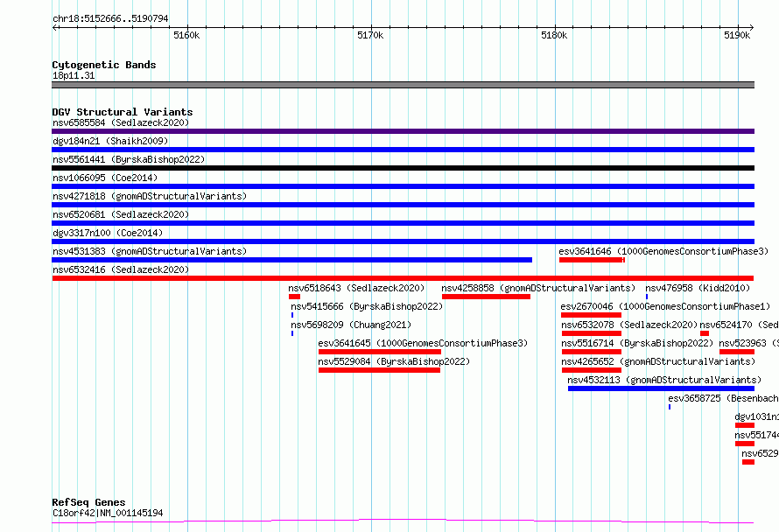Open nsv6532416 (Sedlazeck2020) variant label
Screen dimensions: 779x532
pos(121,269)
